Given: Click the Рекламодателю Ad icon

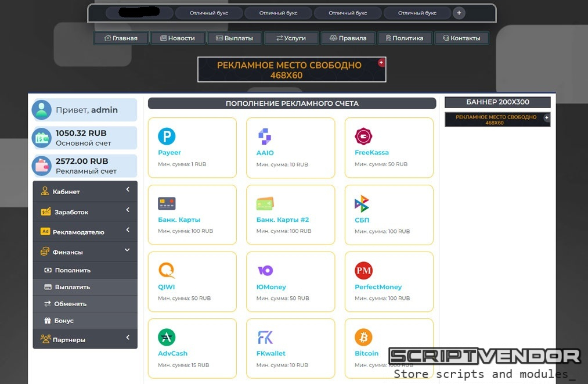Looking at the screenshot, I should click(45, 231).
